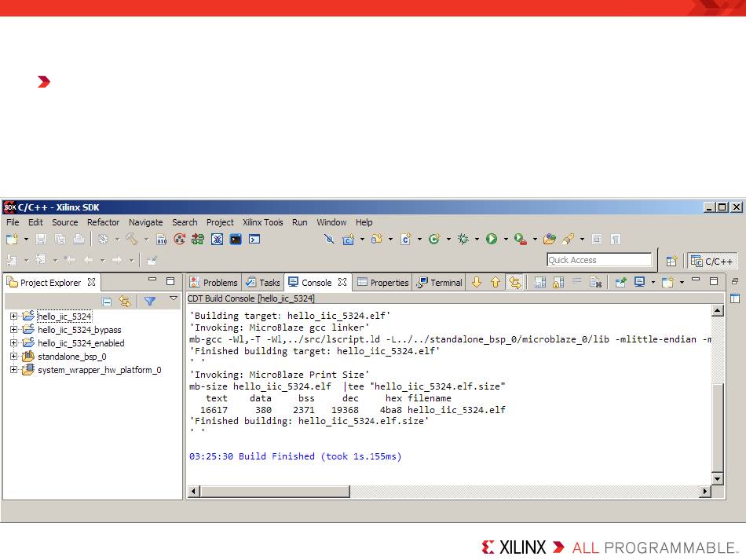Open the Debug dropdown arrow

pos(477,239)
